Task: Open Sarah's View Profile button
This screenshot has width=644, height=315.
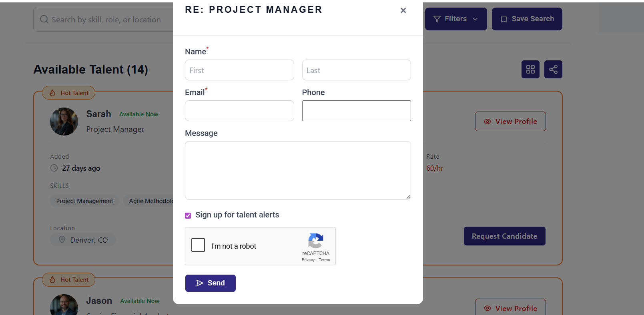Action: click(x=510, y=122)
